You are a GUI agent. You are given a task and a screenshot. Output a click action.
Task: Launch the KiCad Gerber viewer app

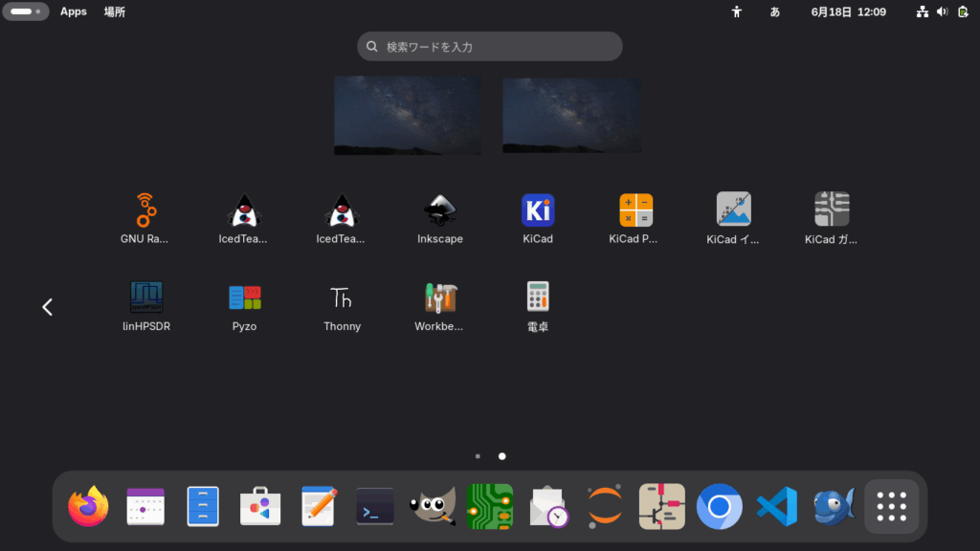[x=832, y=218]
